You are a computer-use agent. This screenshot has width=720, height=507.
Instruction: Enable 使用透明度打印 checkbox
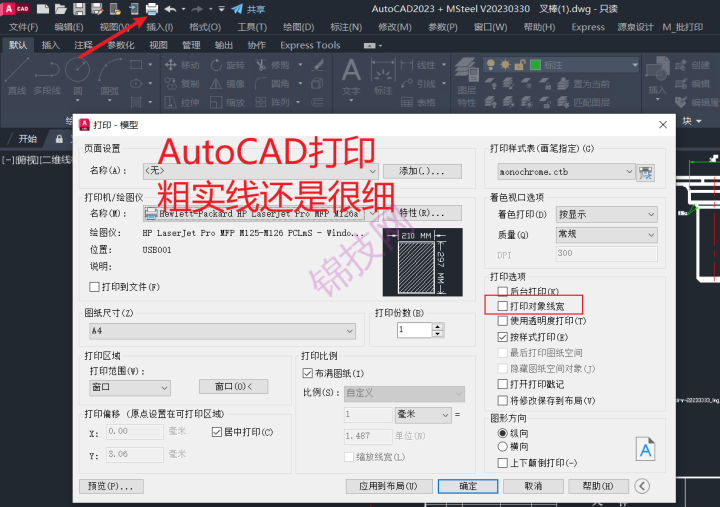(x=503, y=321)
